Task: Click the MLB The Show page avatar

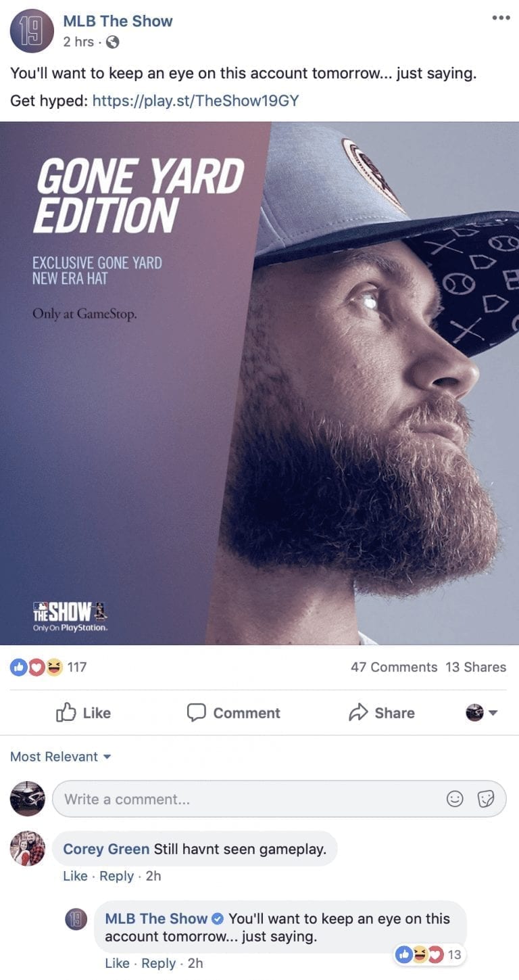Action: [32, 31]
